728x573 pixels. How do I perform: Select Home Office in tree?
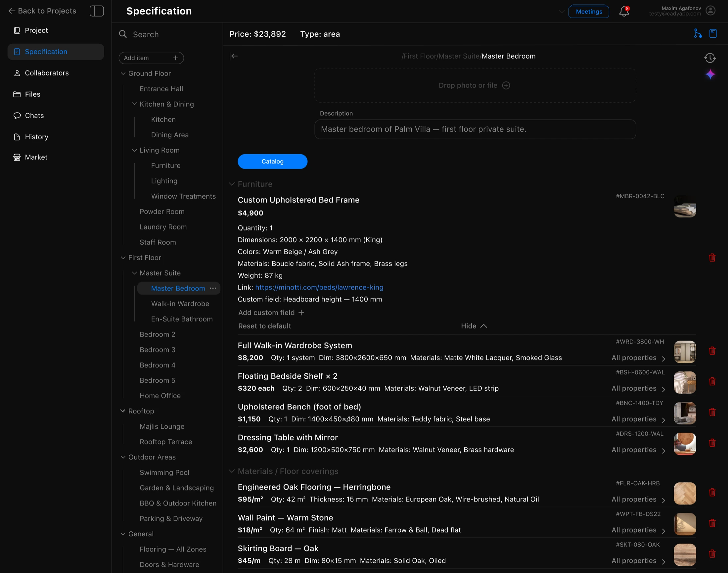coord(160,396)
